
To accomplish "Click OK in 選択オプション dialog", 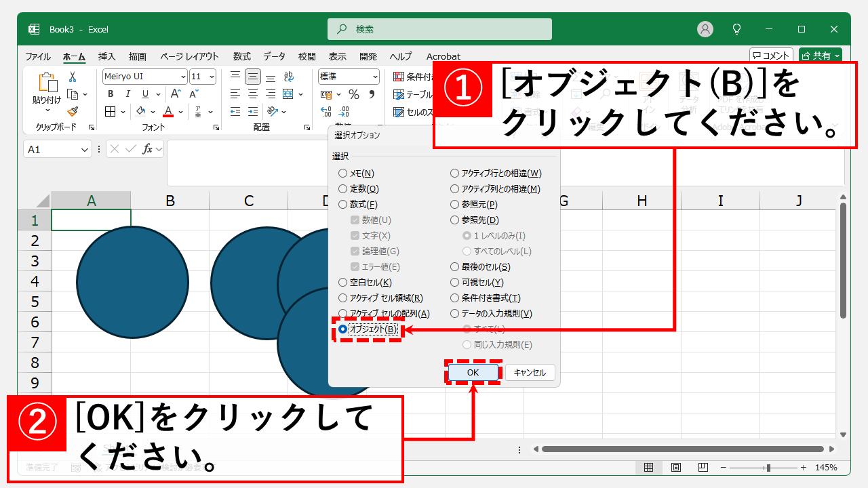I will (x=473, y=372).
